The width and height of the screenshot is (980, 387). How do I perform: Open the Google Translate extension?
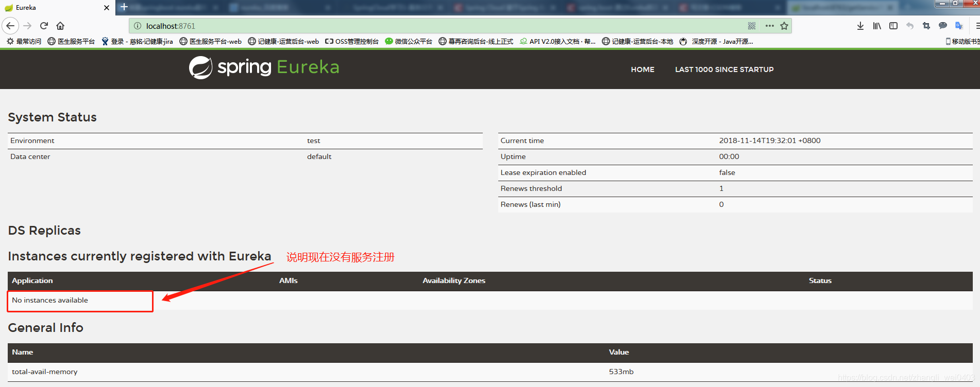point(959,26)
